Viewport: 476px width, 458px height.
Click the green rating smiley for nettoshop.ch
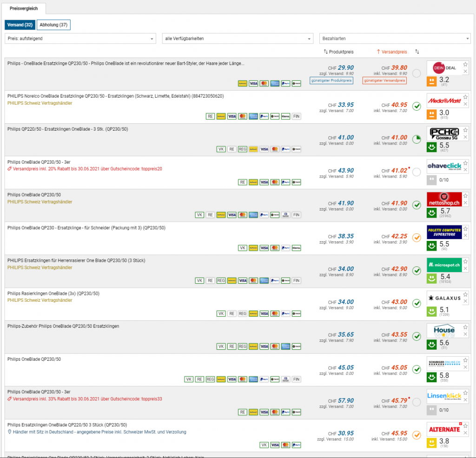[432, 213]
